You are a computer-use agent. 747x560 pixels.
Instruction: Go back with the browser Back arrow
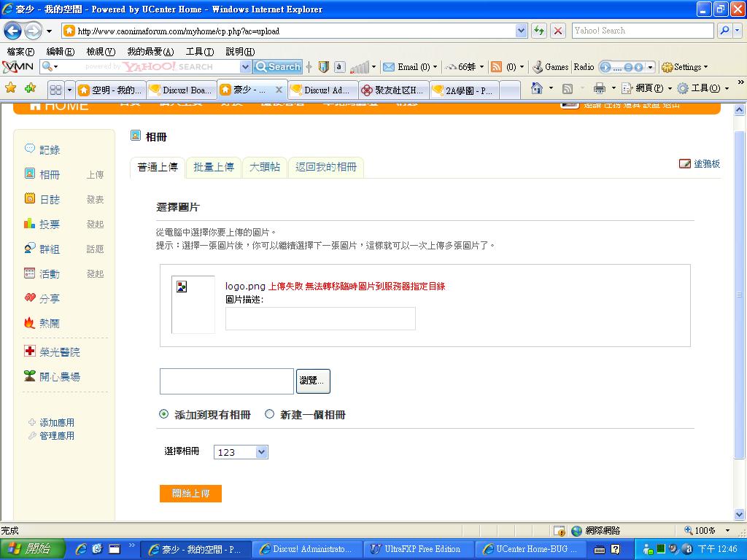click(13, 31)
